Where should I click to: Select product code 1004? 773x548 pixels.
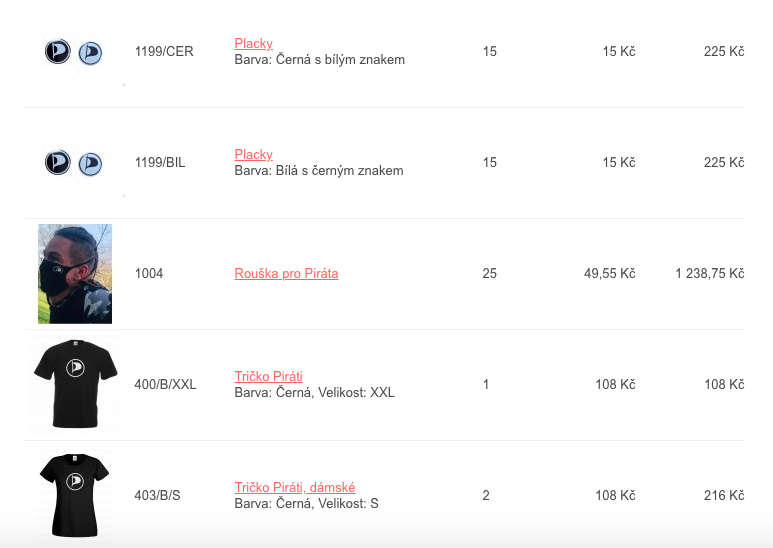pyautogui.click(x=149, y=274)
